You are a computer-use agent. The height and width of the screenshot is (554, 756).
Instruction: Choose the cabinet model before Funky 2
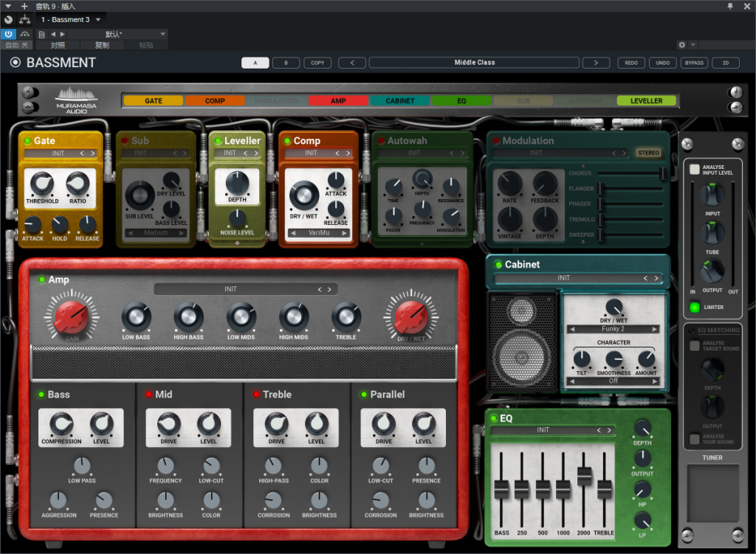[x=572, y=329]
